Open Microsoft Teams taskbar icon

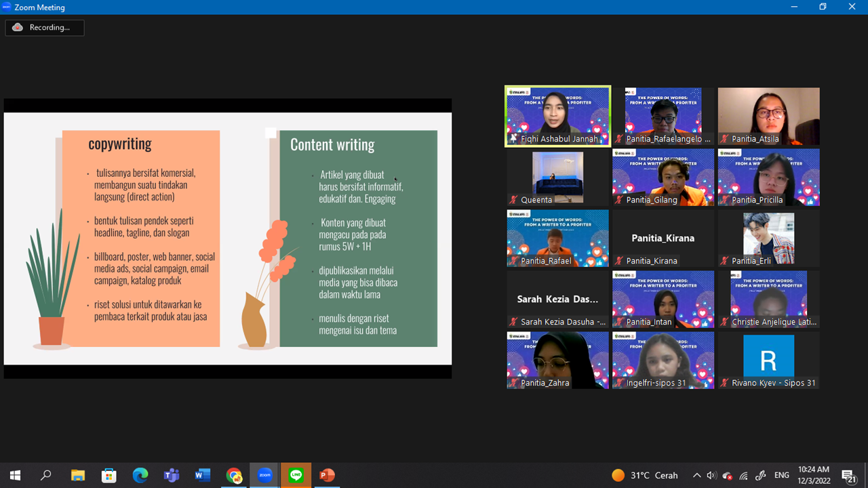coord(171,475)
